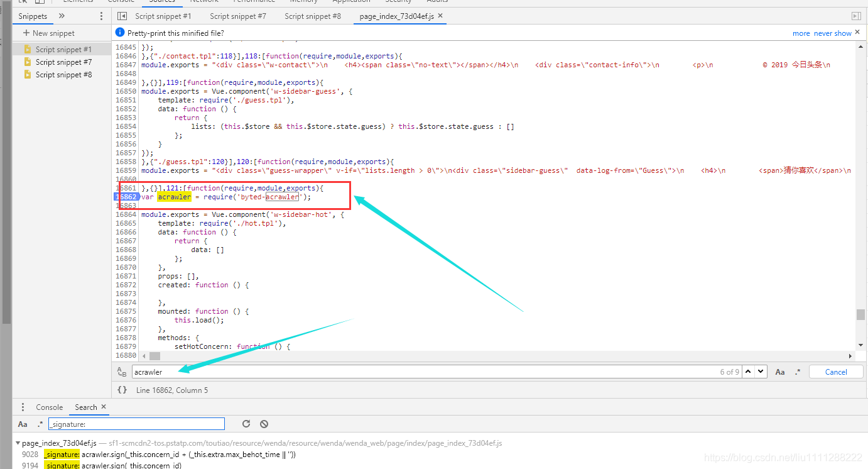Close the Search drawer tab
The image size is (868, 469).
tap(104, 407)
